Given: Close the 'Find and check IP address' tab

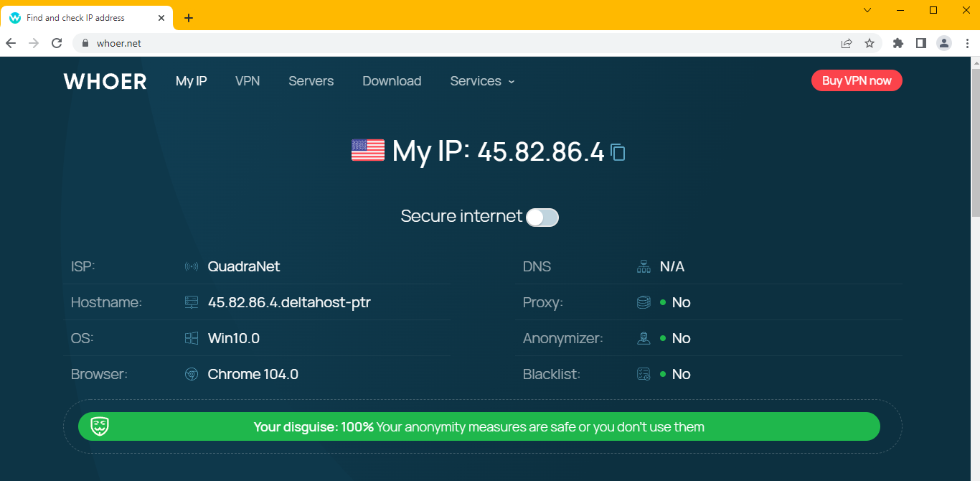Looking at the screenshot, I should [x=161, y=18].
